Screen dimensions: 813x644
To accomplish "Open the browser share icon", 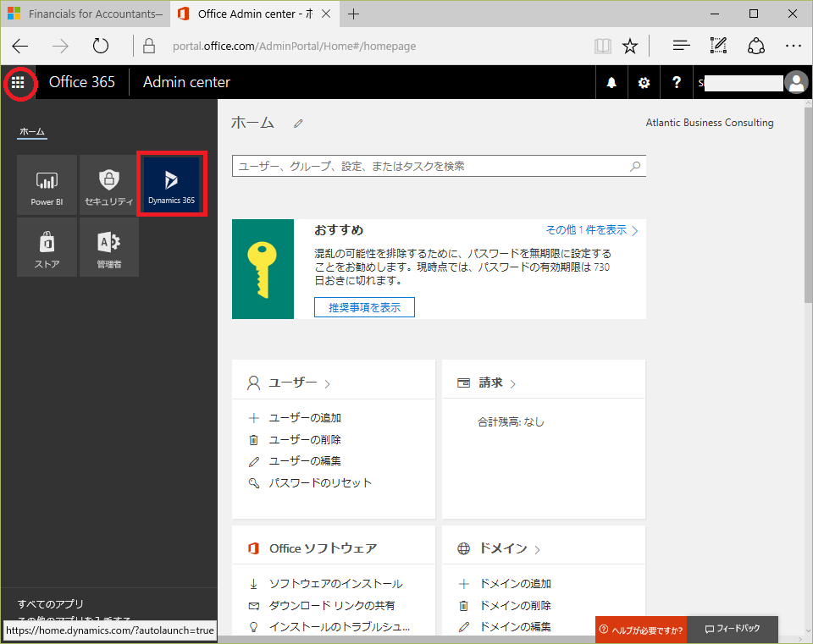I will [756, 46].
